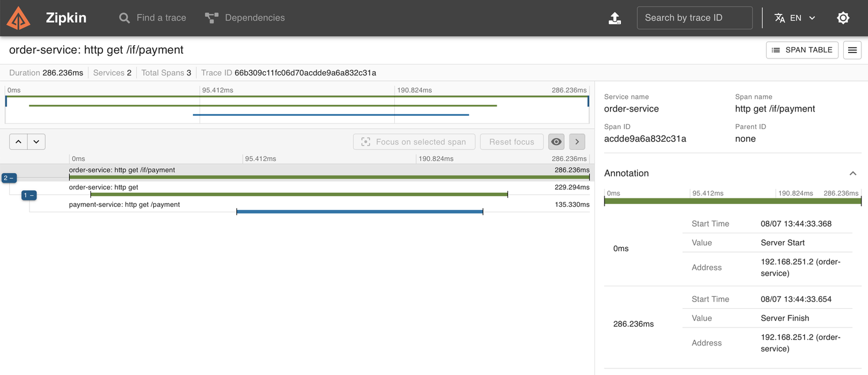Select next span with down arrow
Screen dimensions: 868x375
36,142
